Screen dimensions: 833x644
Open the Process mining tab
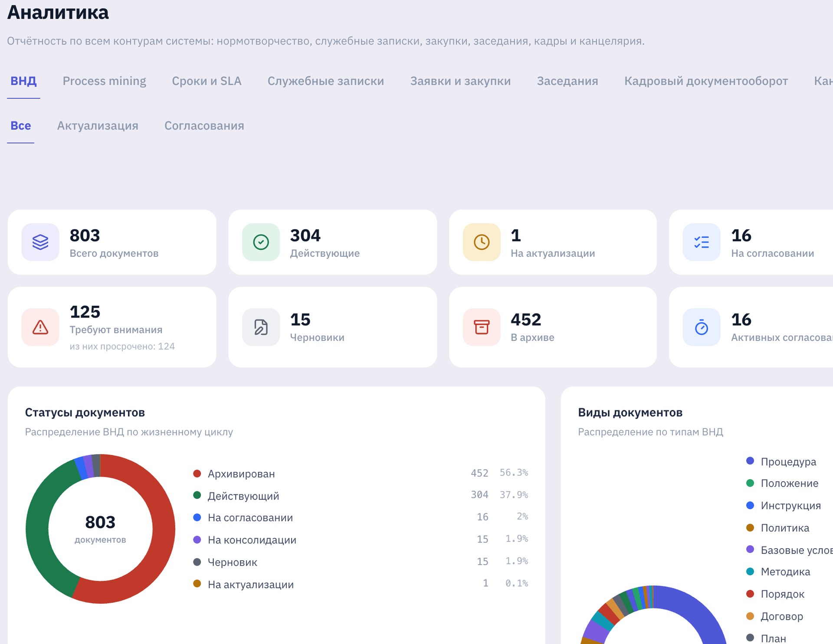[104, 81]
